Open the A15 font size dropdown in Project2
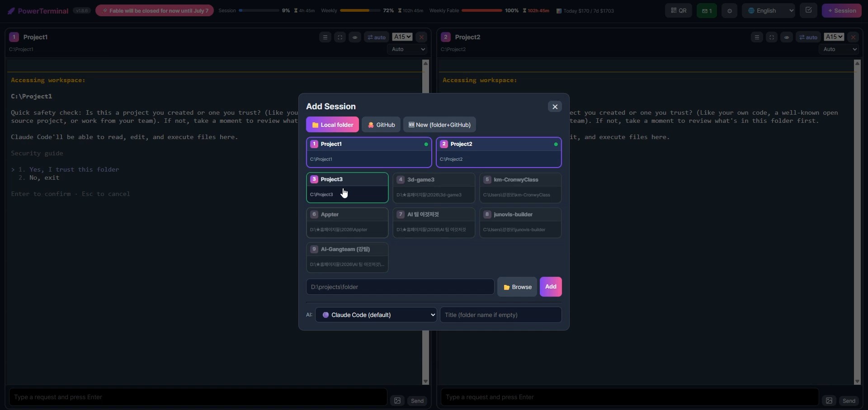This screenshot has height=410, width=868. point(834,37)
